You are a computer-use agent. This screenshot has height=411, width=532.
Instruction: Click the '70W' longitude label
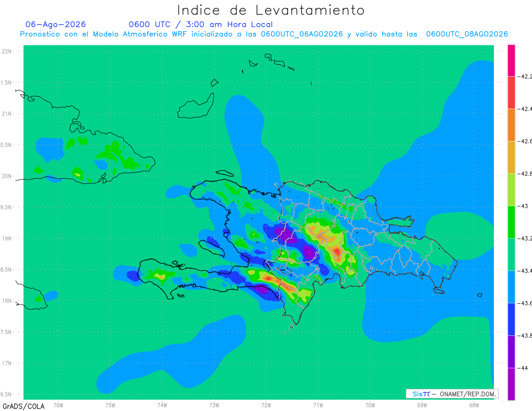[370, 405]
